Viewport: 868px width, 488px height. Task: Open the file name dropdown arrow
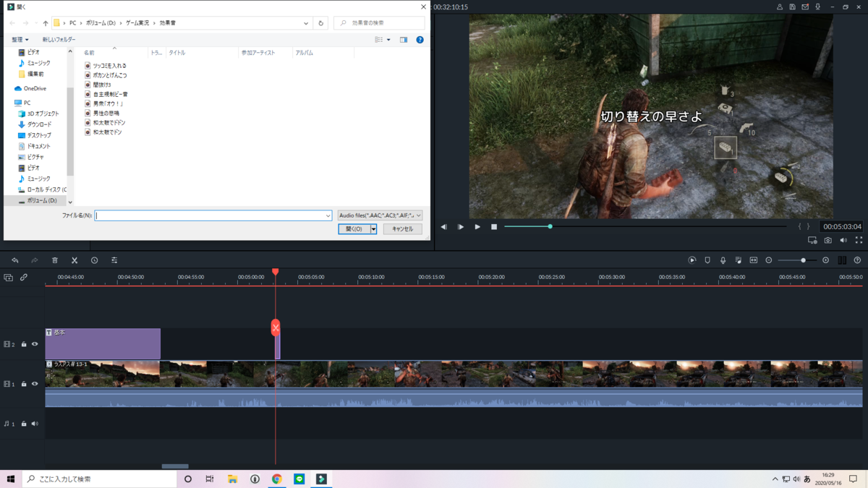coord(328,215)
